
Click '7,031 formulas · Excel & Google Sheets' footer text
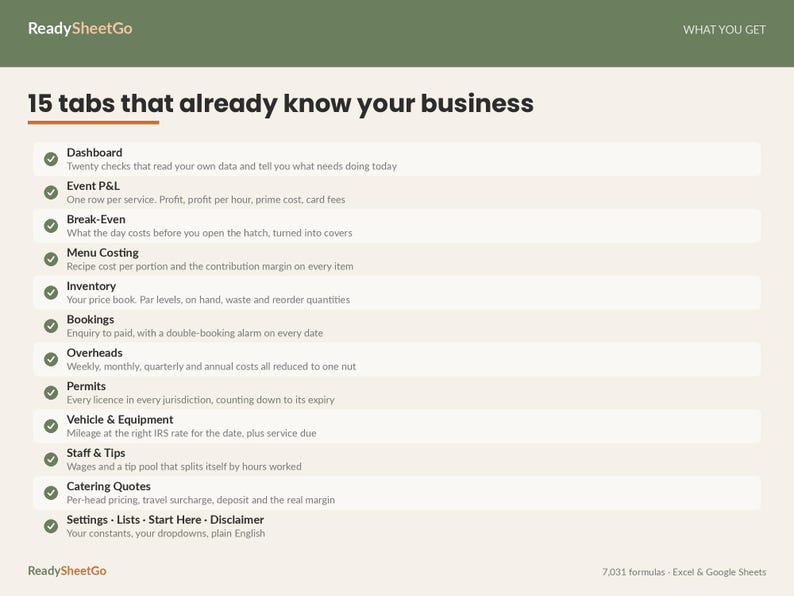coord(684,572)
